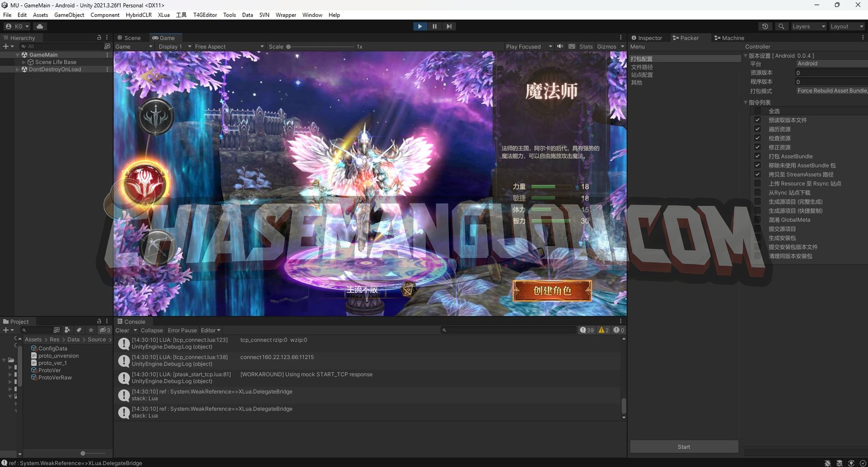Click the Pause button in the toolbar
This screenshot has height=467, width=868.
pos(434,26)
